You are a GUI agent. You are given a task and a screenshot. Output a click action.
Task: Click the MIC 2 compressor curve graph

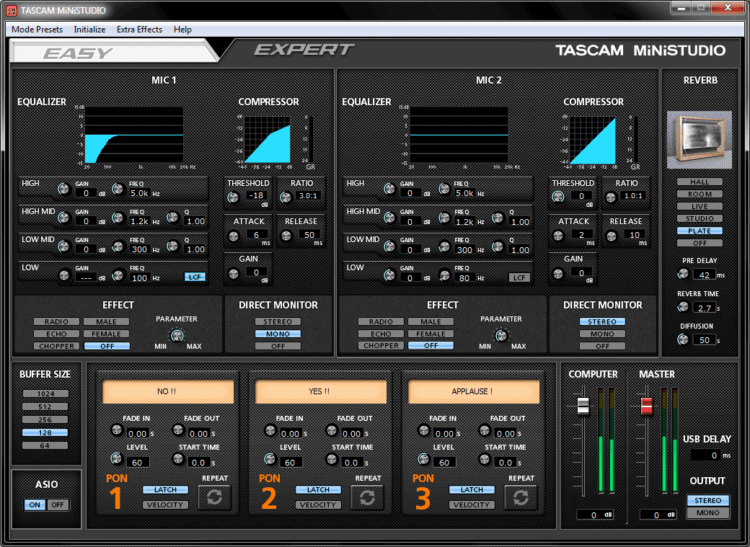pos(593,140)
